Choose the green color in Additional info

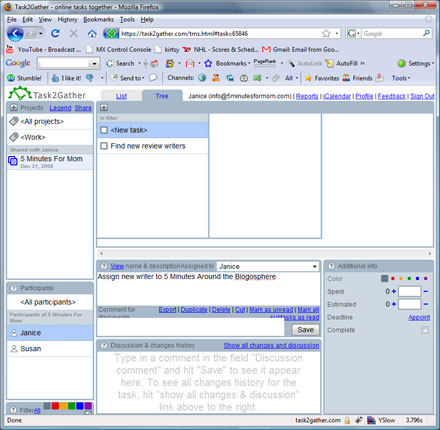409,278
